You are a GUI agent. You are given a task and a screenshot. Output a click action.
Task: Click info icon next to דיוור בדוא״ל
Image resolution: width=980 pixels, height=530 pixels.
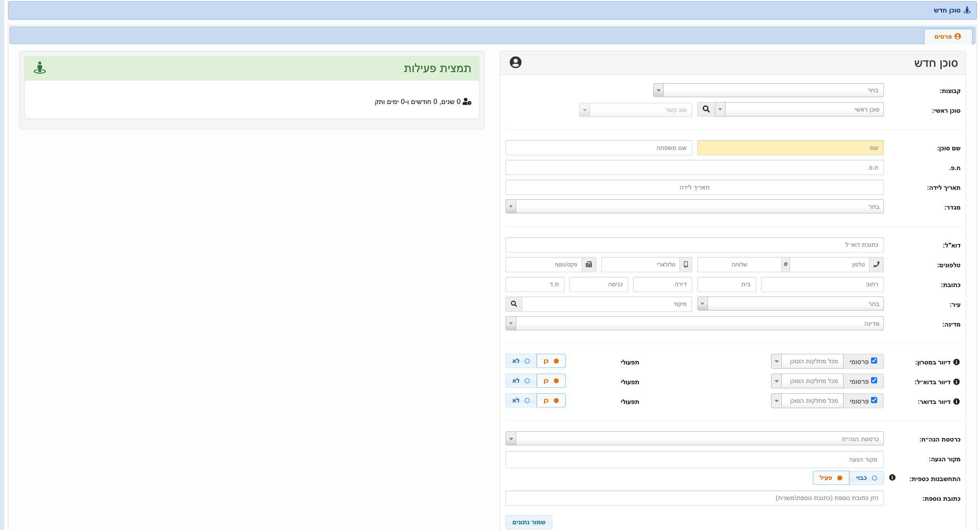tap(956, 382)
